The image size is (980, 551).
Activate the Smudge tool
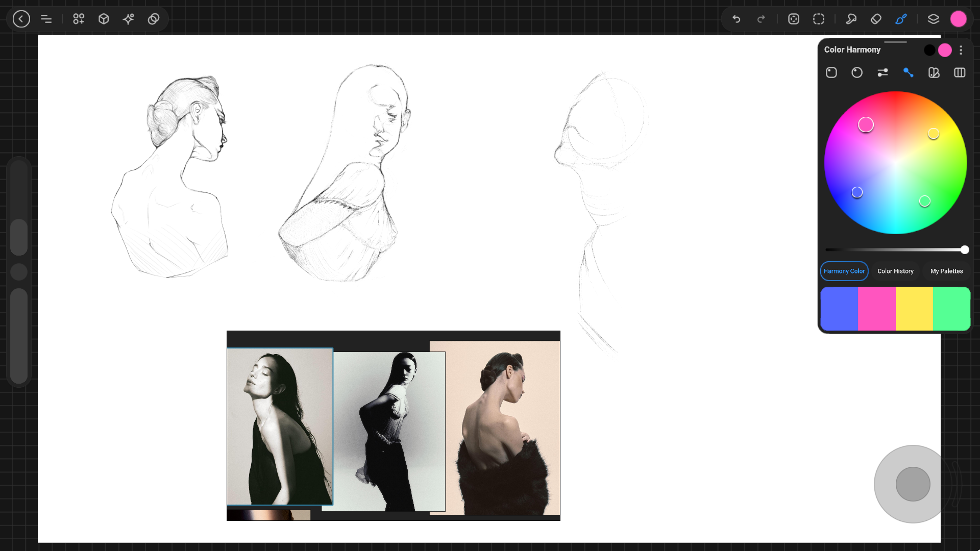coord(851,19)
